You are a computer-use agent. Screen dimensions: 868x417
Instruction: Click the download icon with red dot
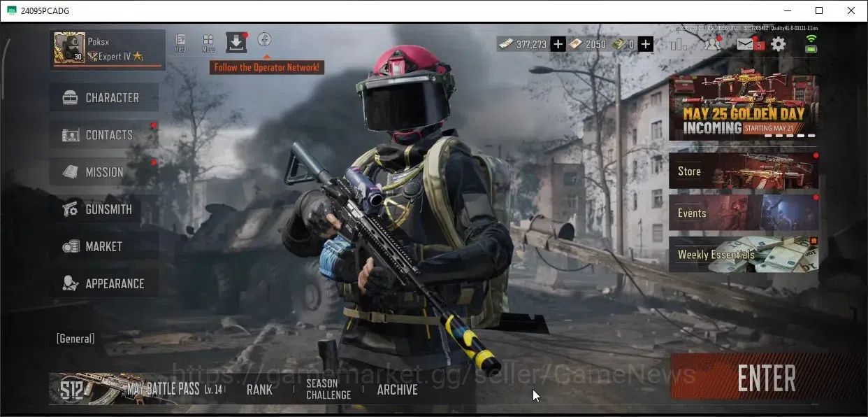236,43
